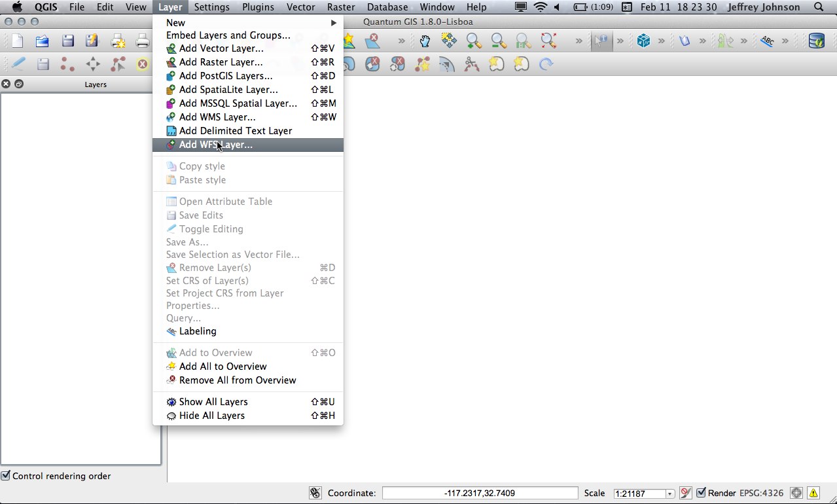The height and width of the screenshot is (504, 837).
Task: Expand chevron after blue cube icon
Action: coord(662,41)
